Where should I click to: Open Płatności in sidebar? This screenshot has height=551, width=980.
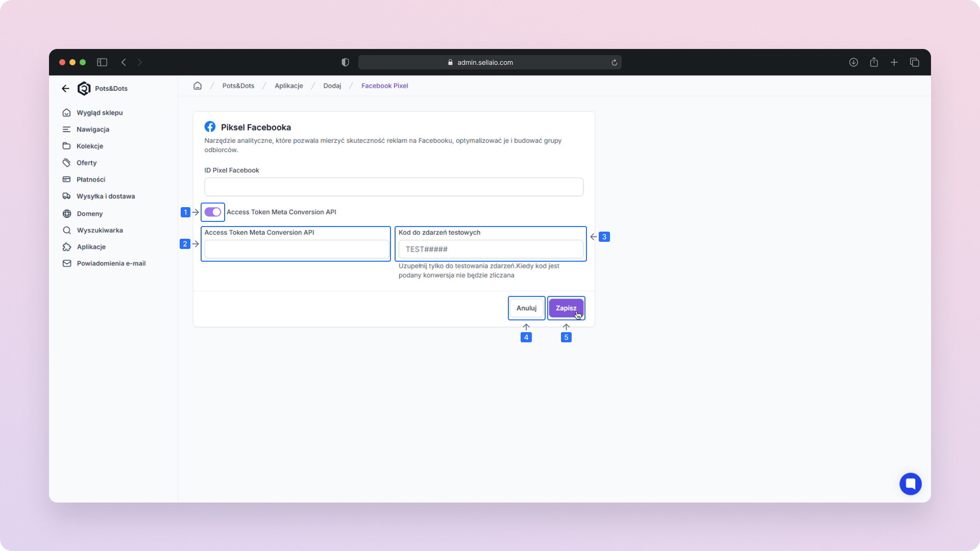pos(91,180)
